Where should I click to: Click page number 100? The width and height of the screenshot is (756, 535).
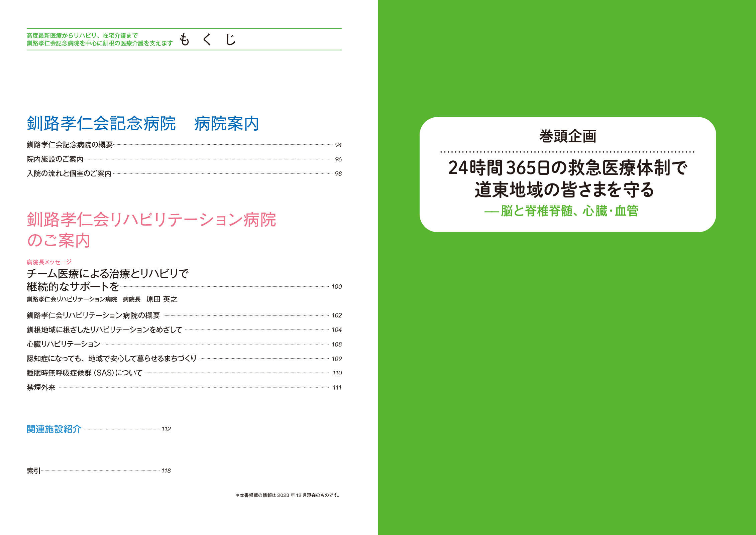click(x=337, y=287)
